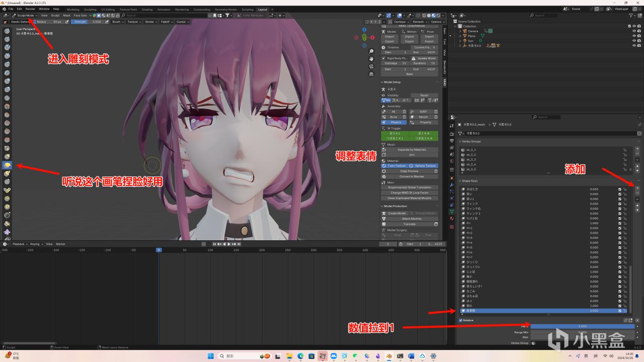
Task: Jump to the timeline start frame
Action: click(215, 244)
